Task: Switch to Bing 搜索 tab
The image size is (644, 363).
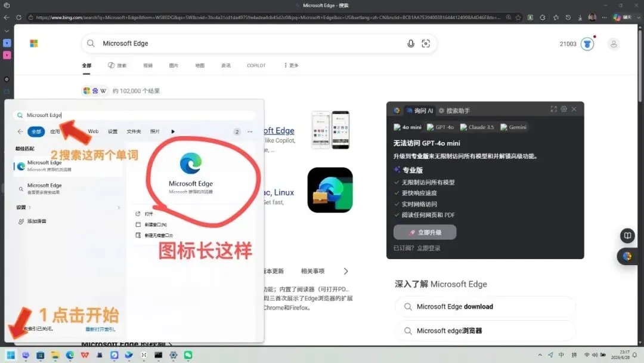Action: [x=117, y=65]
